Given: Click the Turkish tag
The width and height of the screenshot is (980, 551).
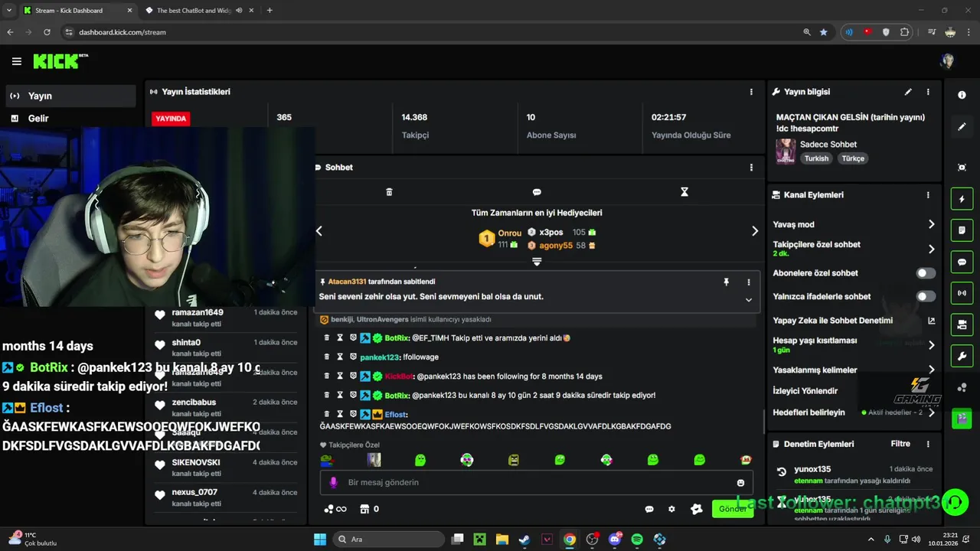Looking at the screenshot, I should (816, 158).
